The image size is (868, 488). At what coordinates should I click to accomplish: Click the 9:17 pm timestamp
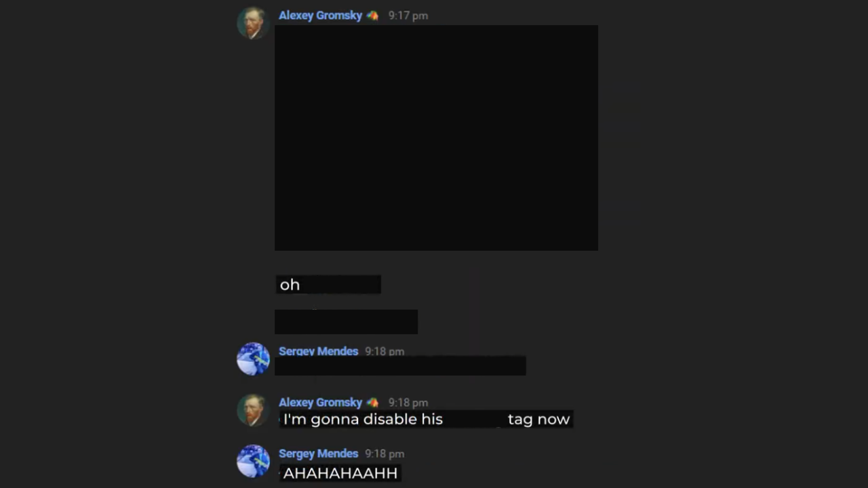pos(408,16)
